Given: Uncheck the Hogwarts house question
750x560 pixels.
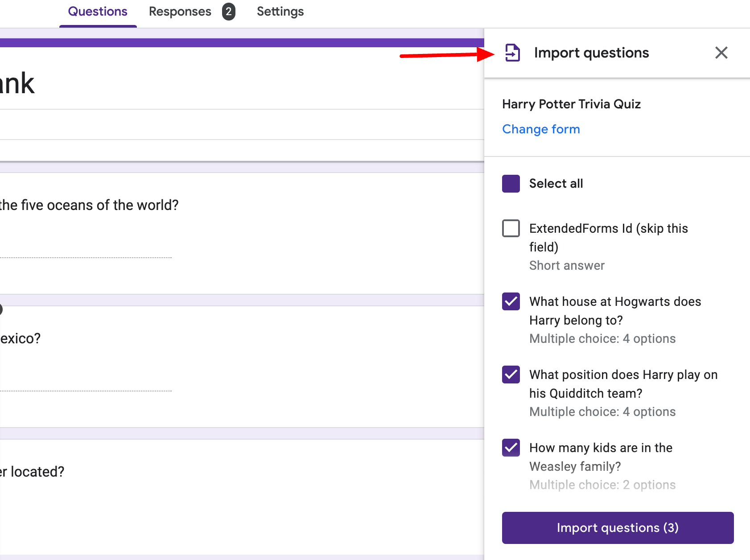Looking at the screenshot, I should pyautogui.click(x=511, y=302).
